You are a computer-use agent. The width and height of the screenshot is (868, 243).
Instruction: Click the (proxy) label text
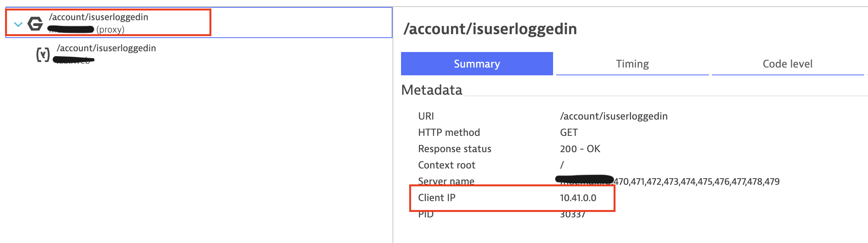tap(111, 30)
